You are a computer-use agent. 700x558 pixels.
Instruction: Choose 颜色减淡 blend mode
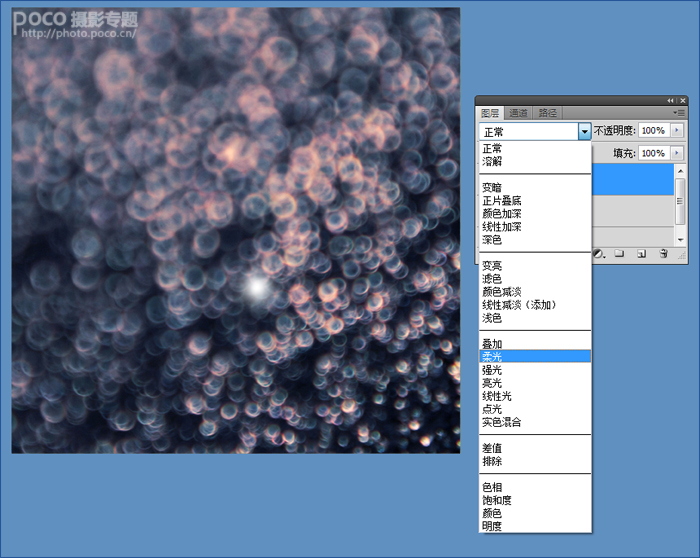535,291
